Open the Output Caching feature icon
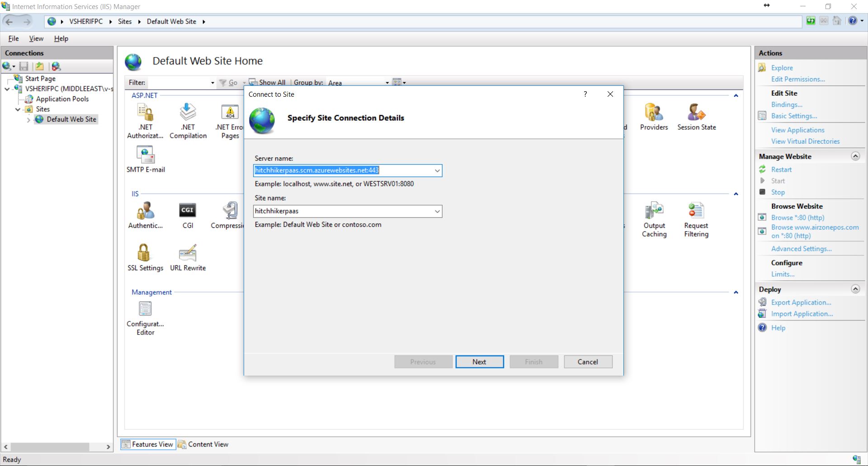The height and width of the screenshot is (466, 868). (x=654, y=211)
